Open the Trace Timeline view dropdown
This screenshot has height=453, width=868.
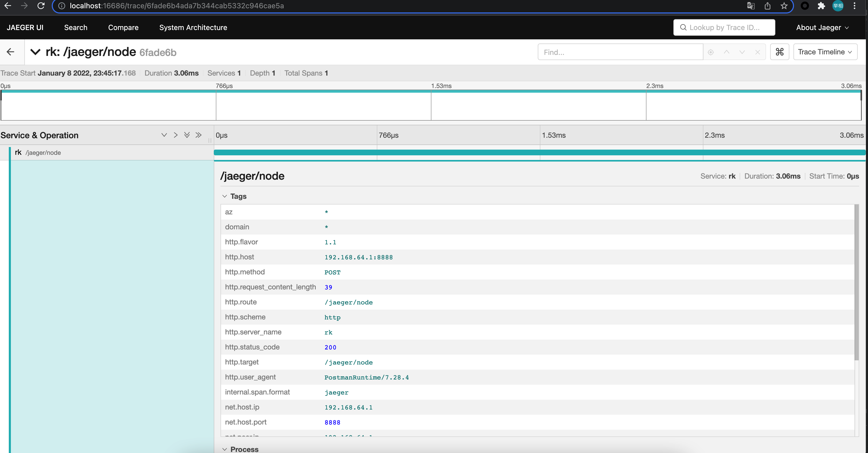(825, 52)
